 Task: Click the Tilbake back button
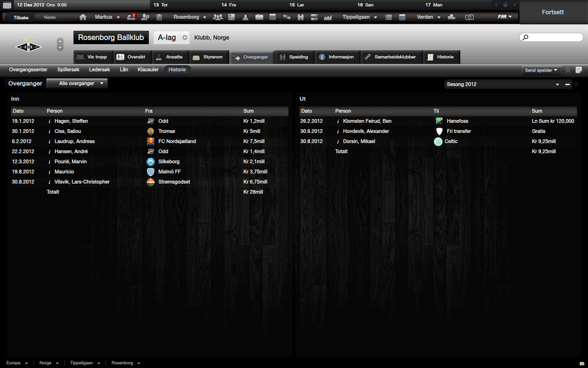pos(21,17)
